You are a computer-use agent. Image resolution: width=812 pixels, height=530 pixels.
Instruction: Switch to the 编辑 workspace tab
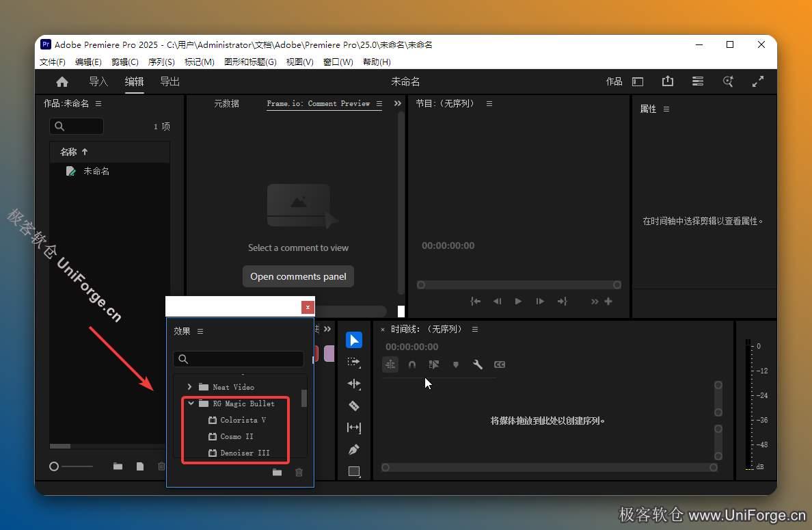point(134,81)
